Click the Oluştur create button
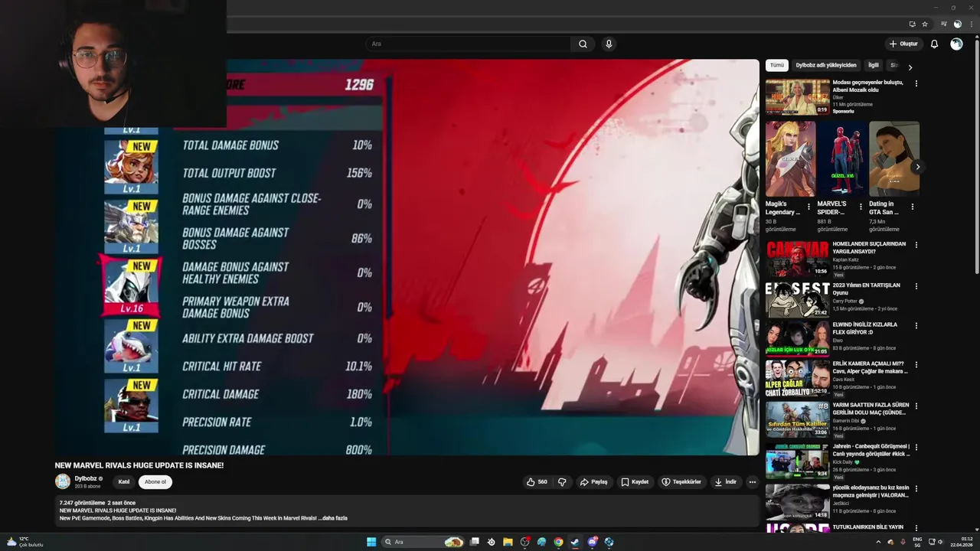The width and height of the screenshot is (980, 551). [903, 44]
